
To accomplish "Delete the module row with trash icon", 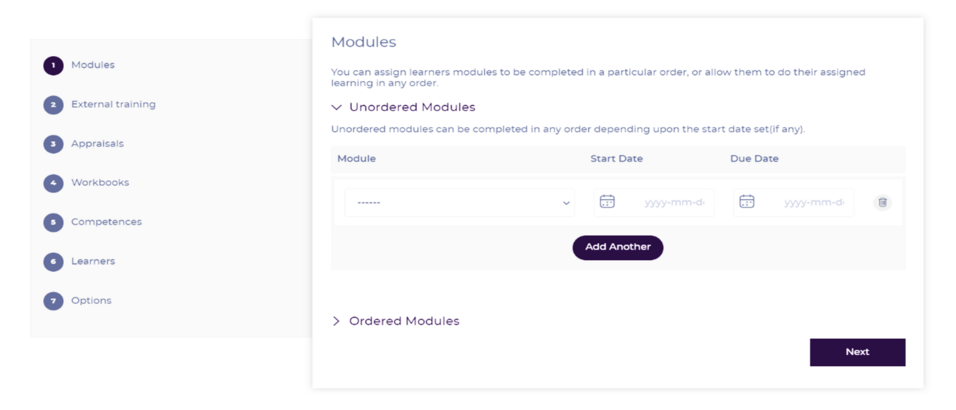I will 882,202.
